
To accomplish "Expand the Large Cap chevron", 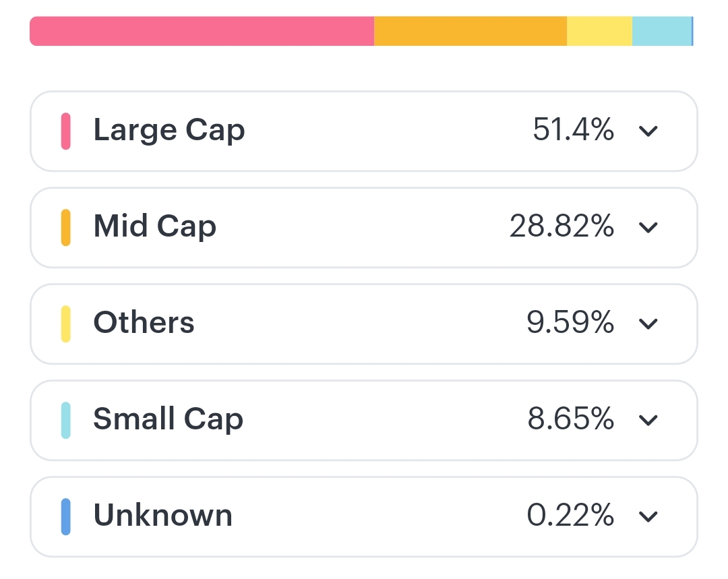I will click(648, 131).
